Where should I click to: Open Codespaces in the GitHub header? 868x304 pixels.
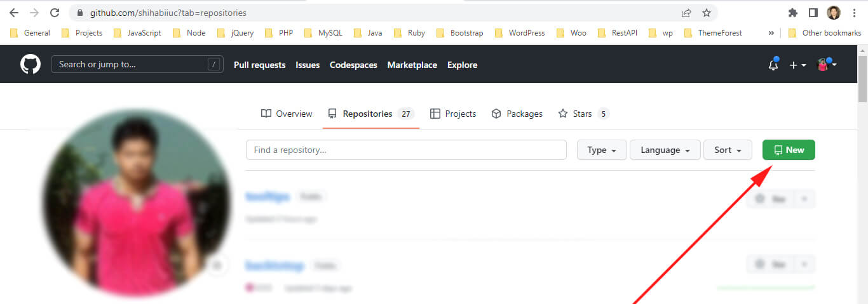[353, 65]
